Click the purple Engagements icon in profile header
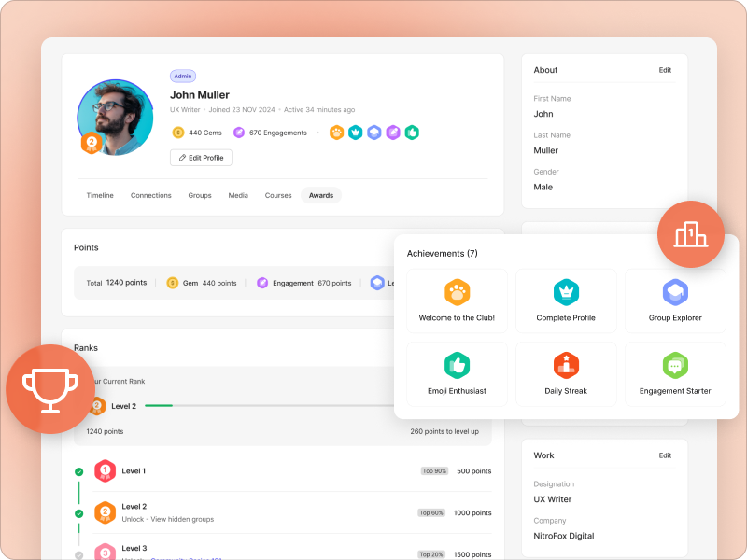747x560 pixels. 239,133
